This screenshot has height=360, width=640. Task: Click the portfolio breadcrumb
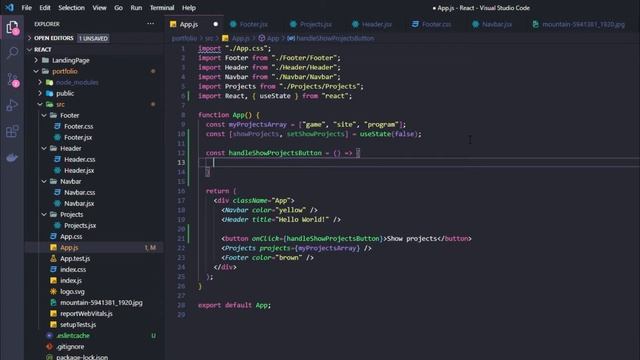click(x=184, y=38)
